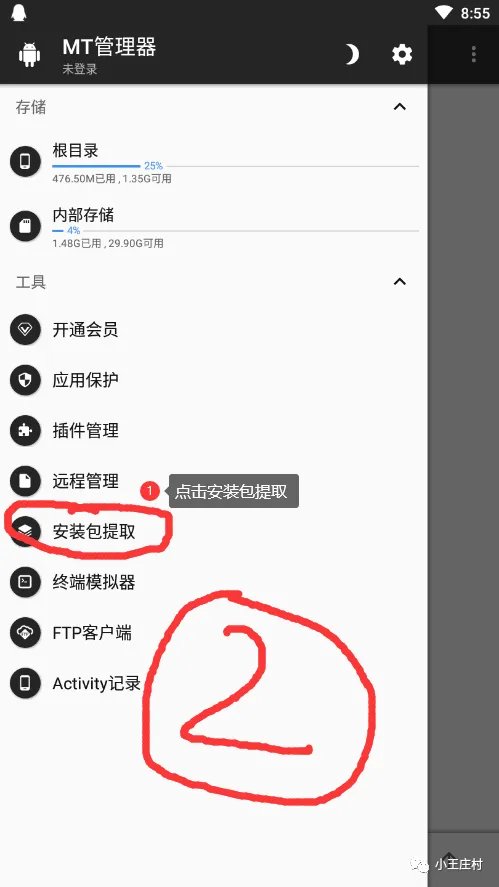Open Activity记录 tool entry
This screenshot has width=499, height=887.
click(x=214, y=683)
